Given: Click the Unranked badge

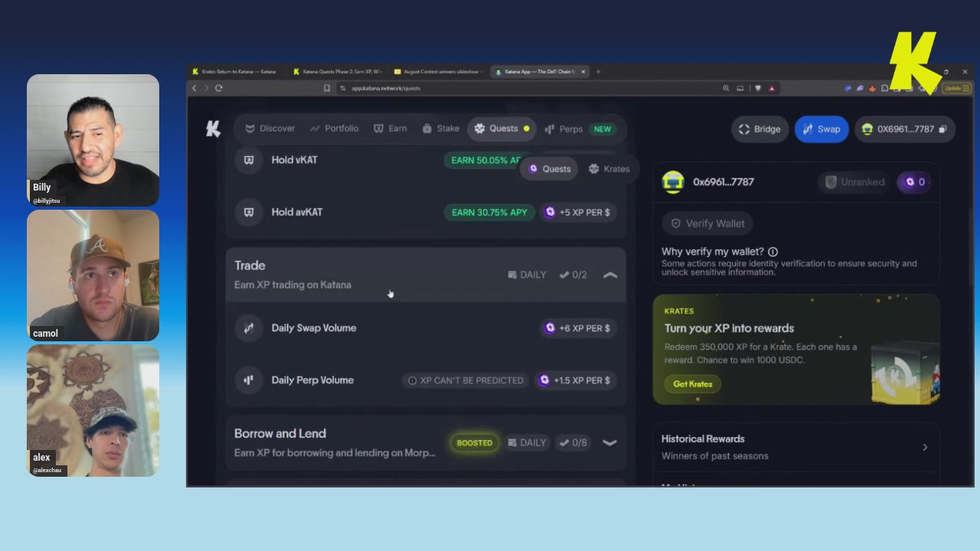Looking at the screenshot, I should (855, 182).
